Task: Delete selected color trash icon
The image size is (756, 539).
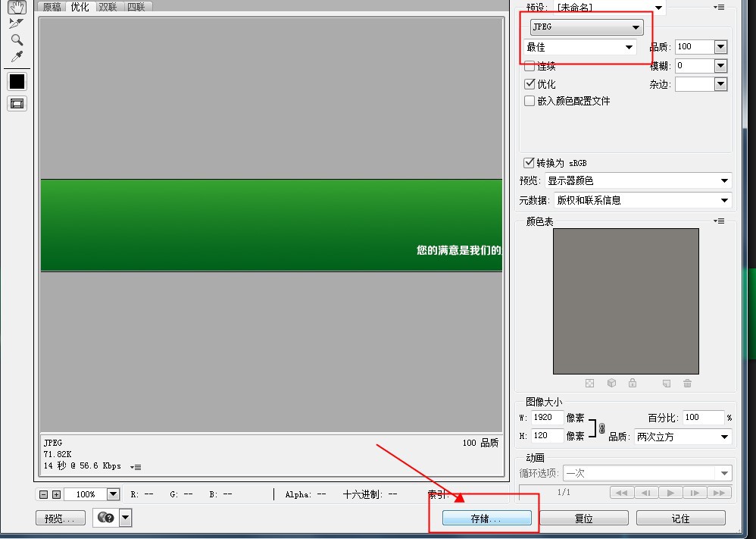Action: (688, 384)
